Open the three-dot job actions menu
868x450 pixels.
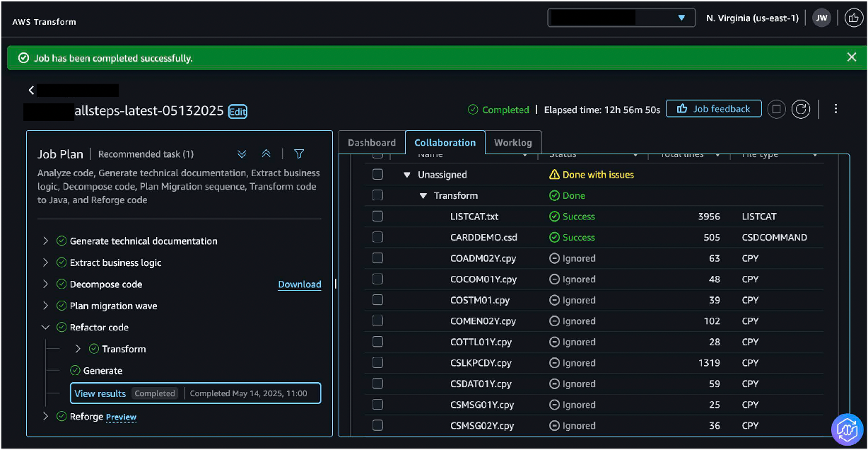[835, 109]
